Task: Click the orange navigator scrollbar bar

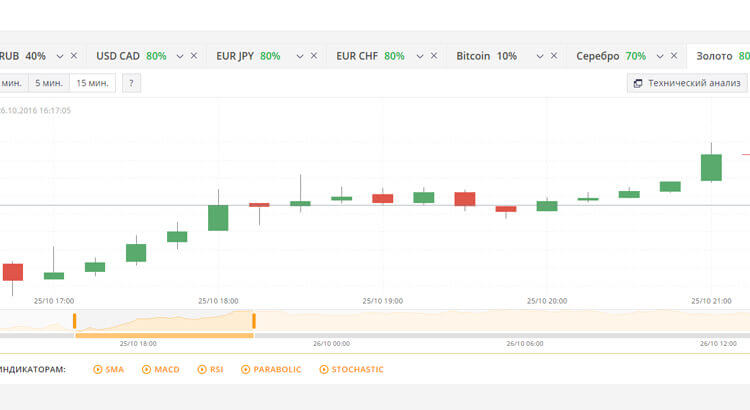Action: 165,336
